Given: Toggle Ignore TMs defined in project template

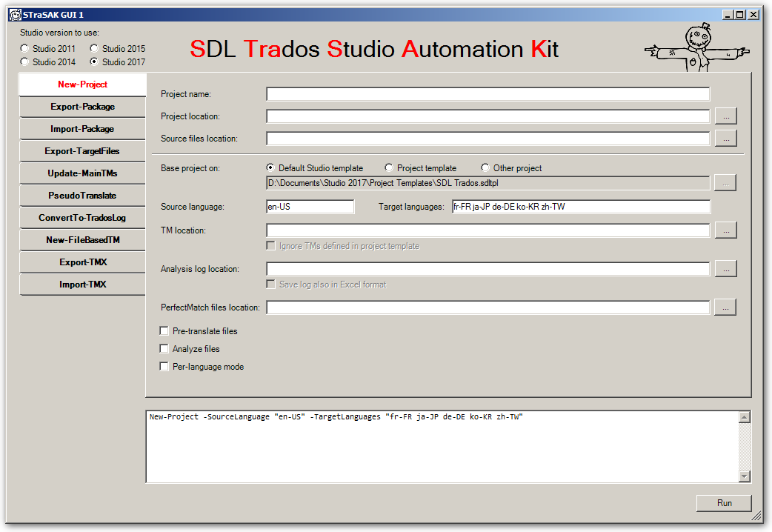Looking at the screenshot, I should 270,245.
